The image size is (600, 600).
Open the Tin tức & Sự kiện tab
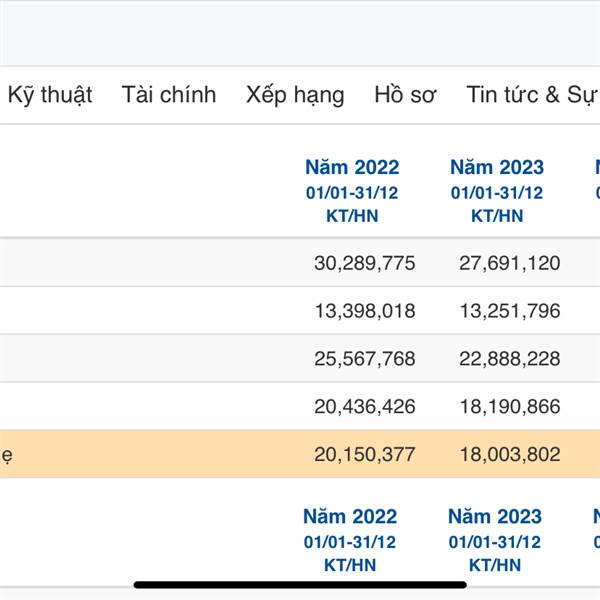point(532,95)
